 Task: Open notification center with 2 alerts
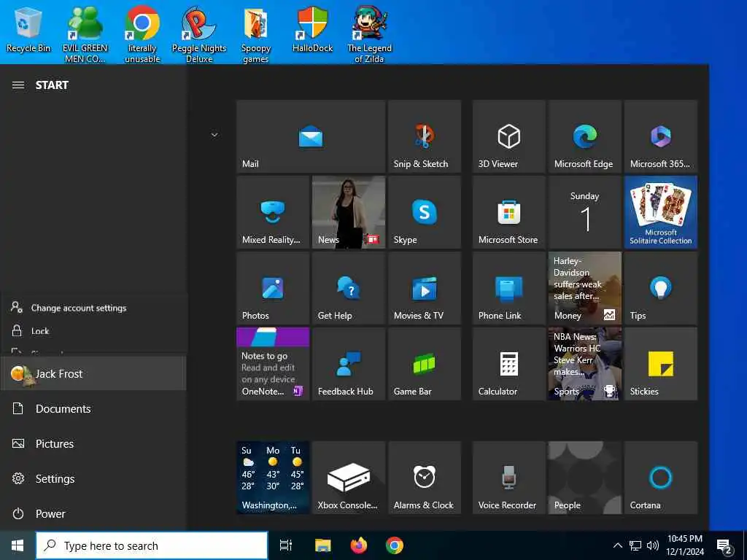[724, 546]
